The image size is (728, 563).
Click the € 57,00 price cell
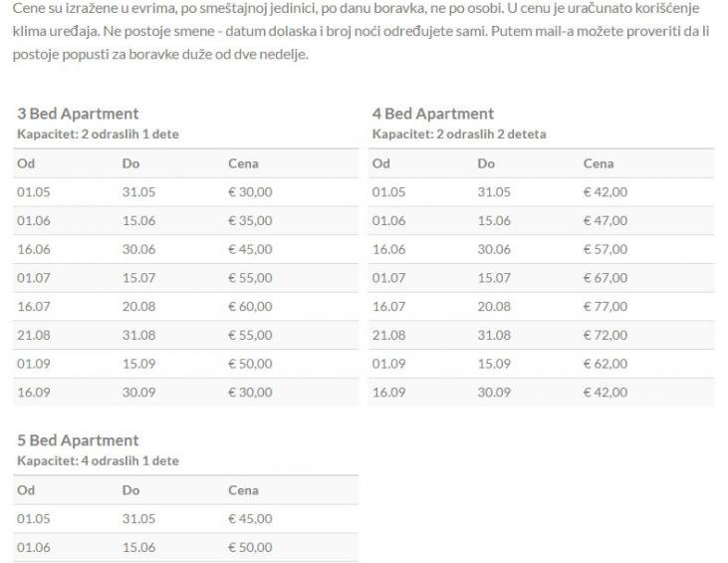click(x=606, y=249)
